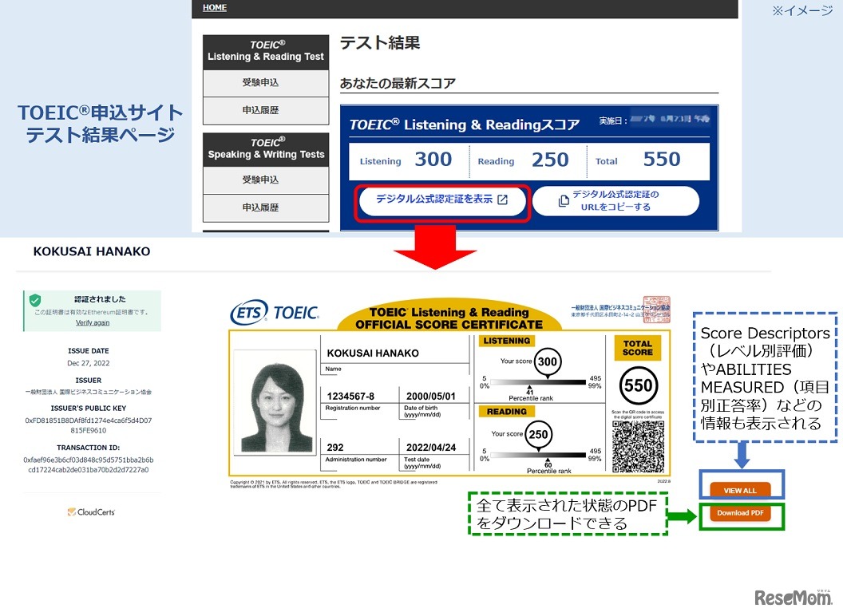The image size is (843, 616).
Task: Select the TOEIC Speaking & Writing Tests section
Action: click(x=265, y=148)
